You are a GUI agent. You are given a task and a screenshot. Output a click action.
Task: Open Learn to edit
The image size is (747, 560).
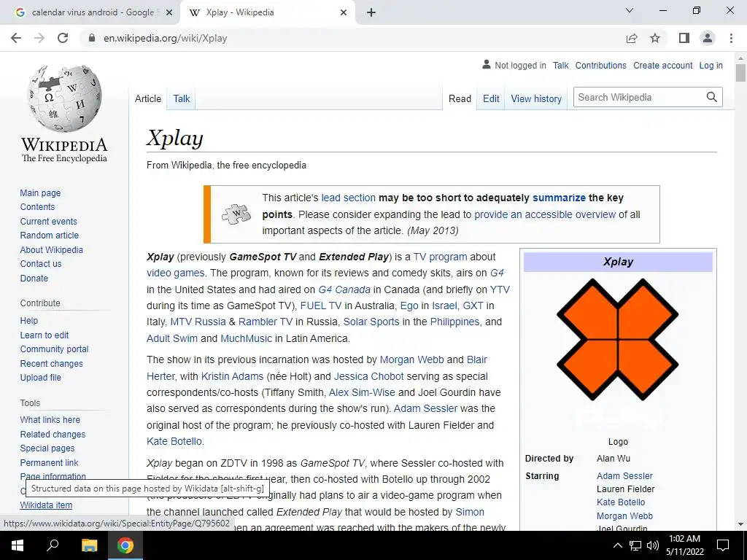[44, 335]
